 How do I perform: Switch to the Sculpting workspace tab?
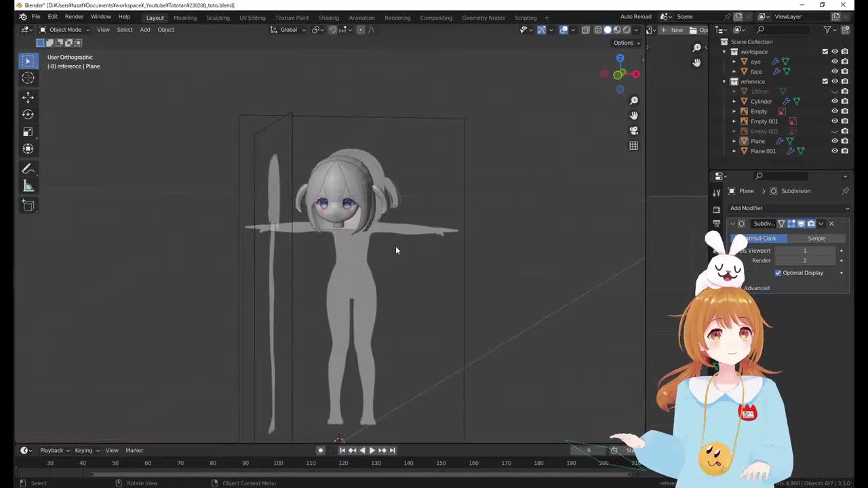pyautogui.click(x=218, y=18)
